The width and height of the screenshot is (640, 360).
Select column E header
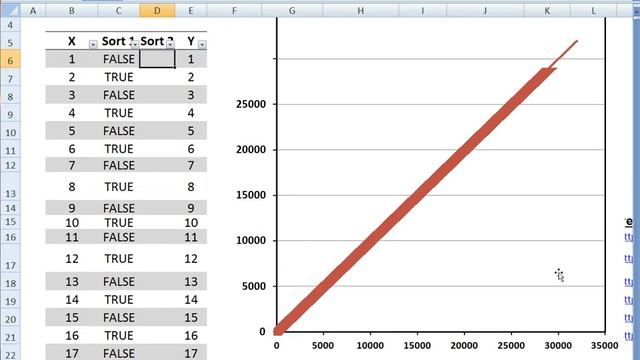[x=191, y=11]
